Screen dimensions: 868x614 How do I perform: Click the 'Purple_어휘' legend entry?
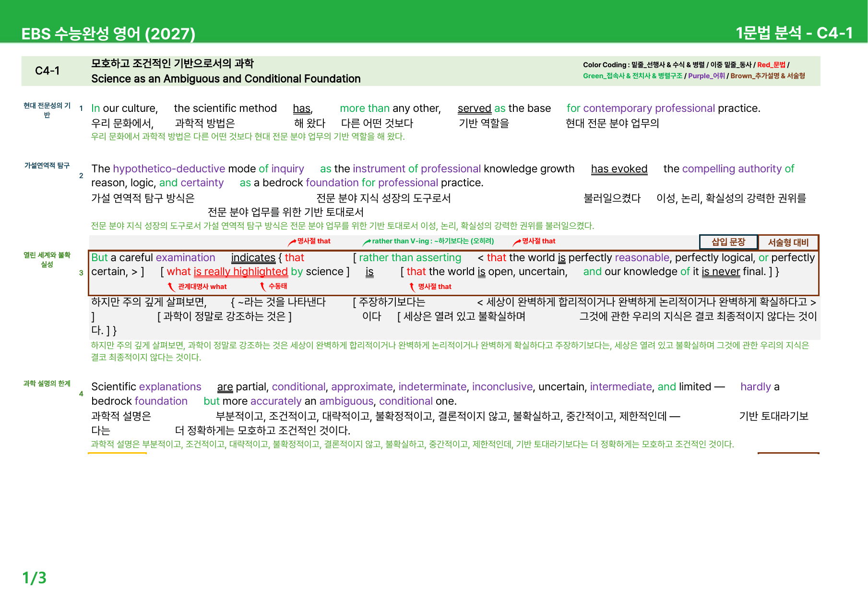click(x=706, y=76)
